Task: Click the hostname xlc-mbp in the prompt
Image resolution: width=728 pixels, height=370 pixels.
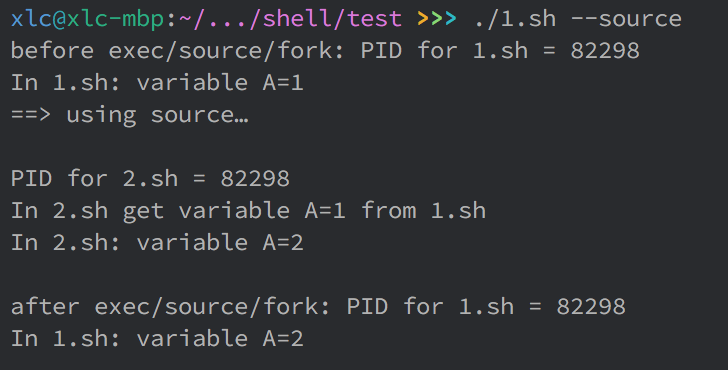Action: pos(115,19)
